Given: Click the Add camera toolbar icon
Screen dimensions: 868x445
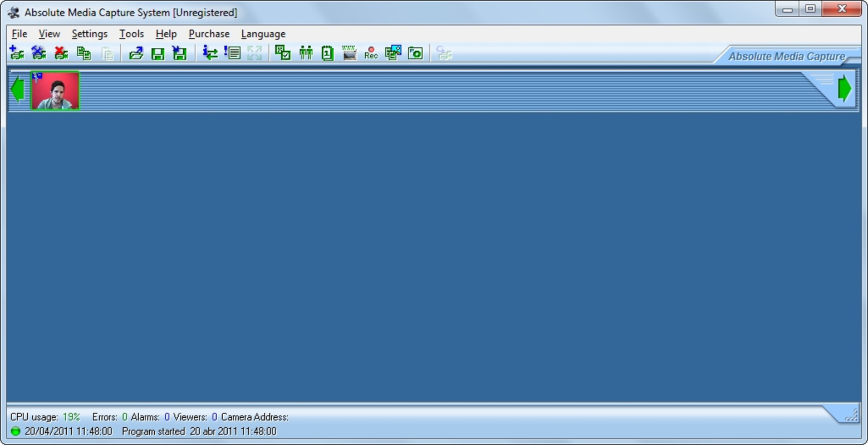Looking at the screenshot, I should click(x=17, y=53).
